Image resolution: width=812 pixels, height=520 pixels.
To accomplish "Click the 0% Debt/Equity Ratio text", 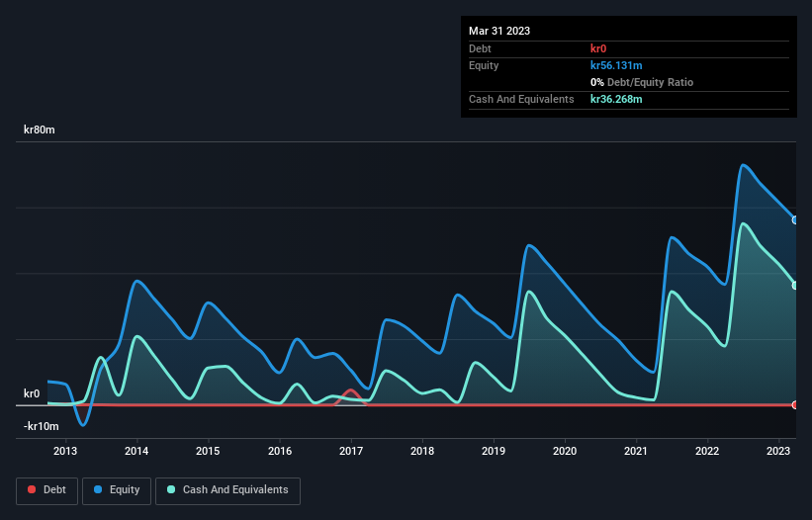I will tap(642, 82).
